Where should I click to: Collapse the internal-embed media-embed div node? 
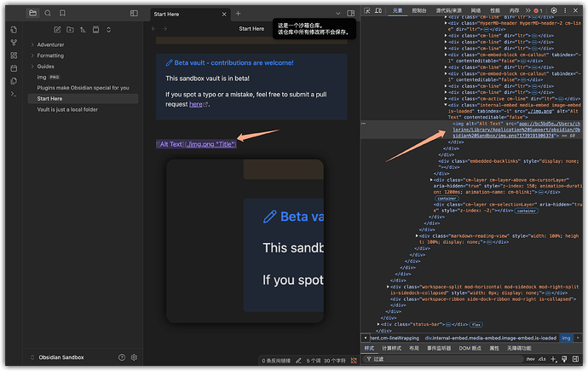click(446, 105)
